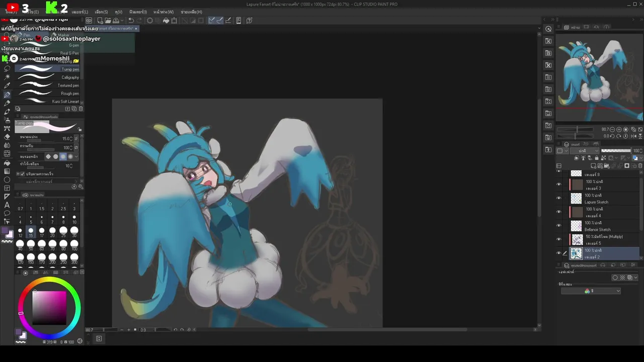Click the Scale/Rotate transform icon
This screenshot has width=644, height=362.
(174, 21)
